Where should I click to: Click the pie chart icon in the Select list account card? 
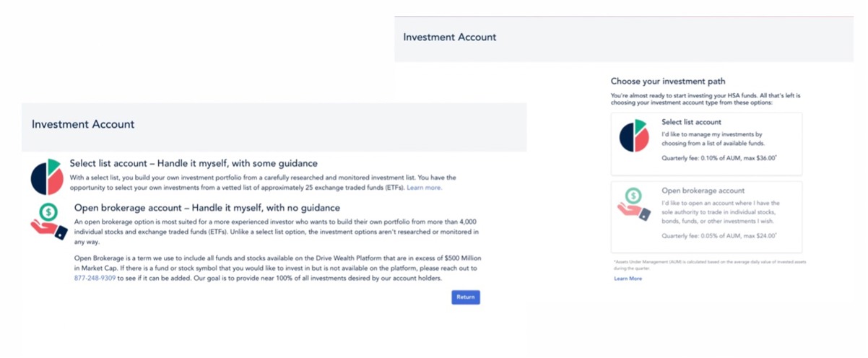634,137
